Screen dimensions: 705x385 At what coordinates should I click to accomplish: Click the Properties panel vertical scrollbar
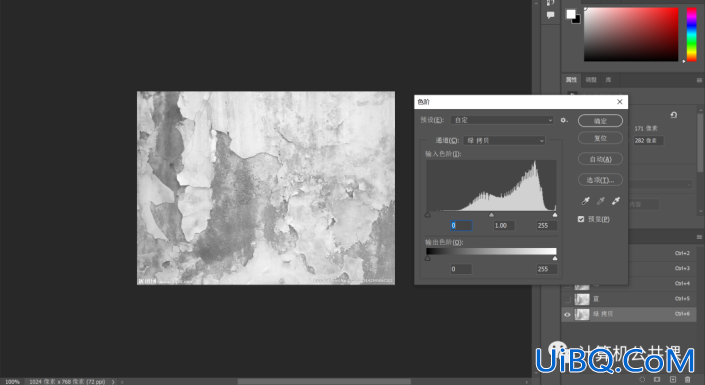coord(701,142)
